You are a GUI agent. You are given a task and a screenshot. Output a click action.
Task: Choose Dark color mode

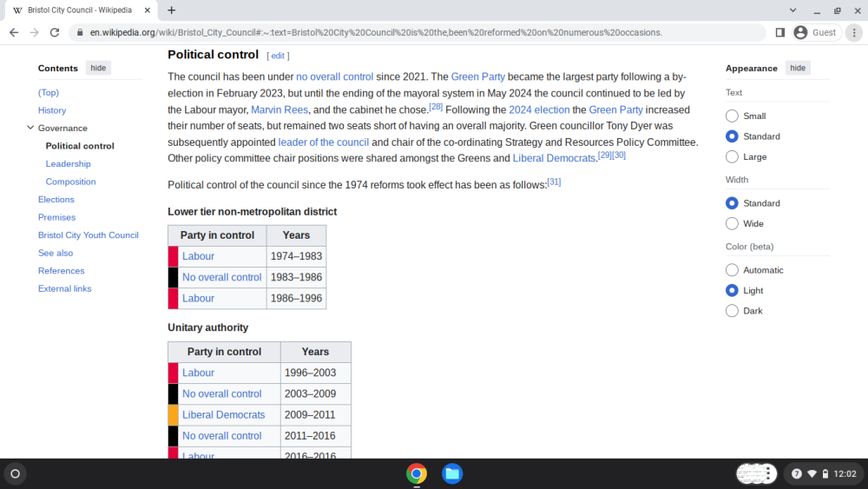732,311
